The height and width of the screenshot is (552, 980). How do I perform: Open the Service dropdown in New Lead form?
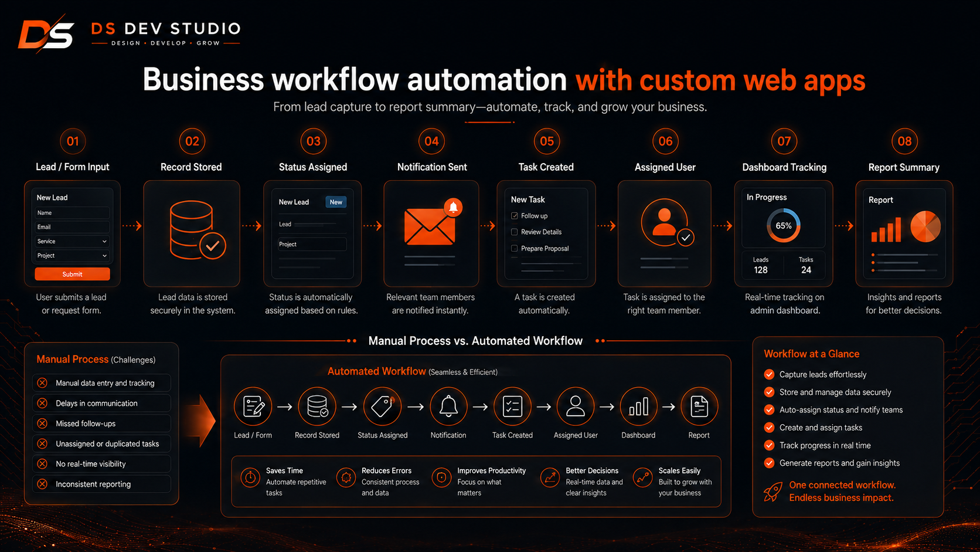point(72,241)
